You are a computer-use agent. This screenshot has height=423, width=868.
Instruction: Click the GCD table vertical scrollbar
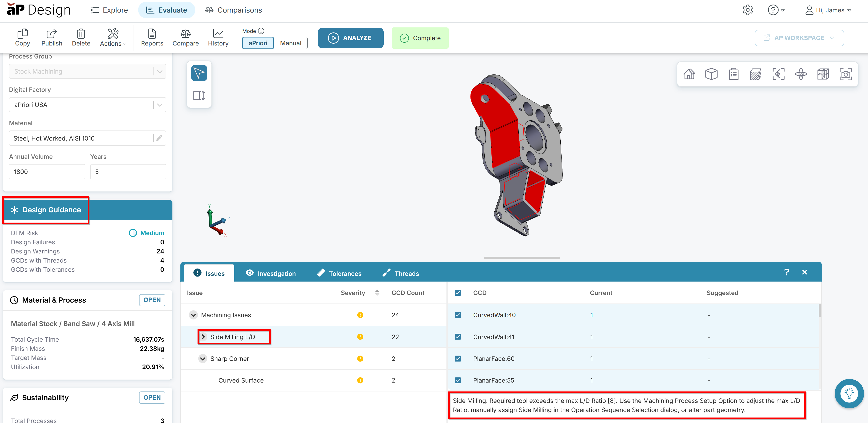(x=820, y=311)
